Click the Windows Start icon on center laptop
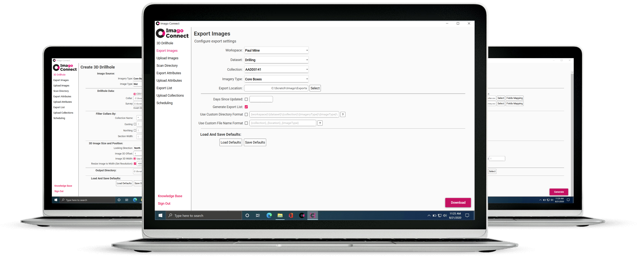 [x=160, y=215]
